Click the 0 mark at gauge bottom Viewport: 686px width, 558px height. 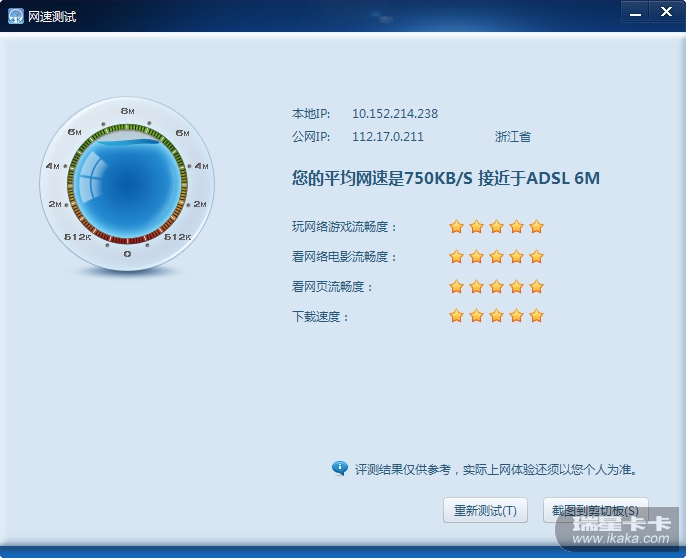(127, 254)
